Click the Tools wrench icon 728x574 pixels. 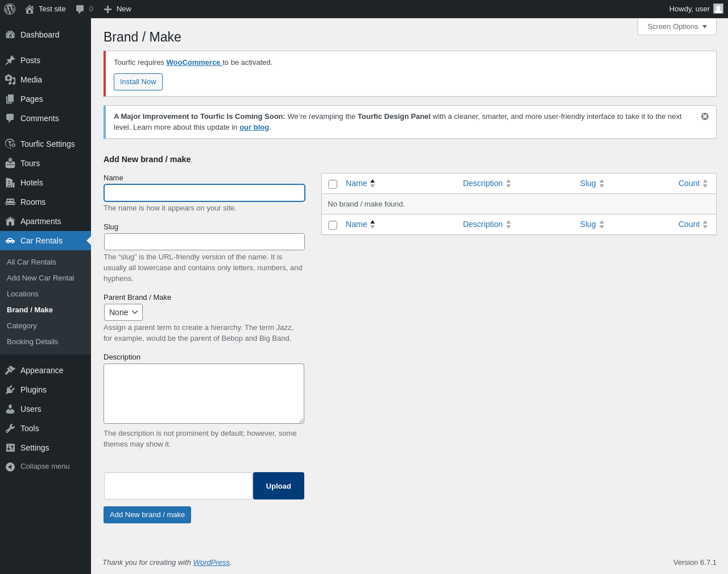pos(10,428)
